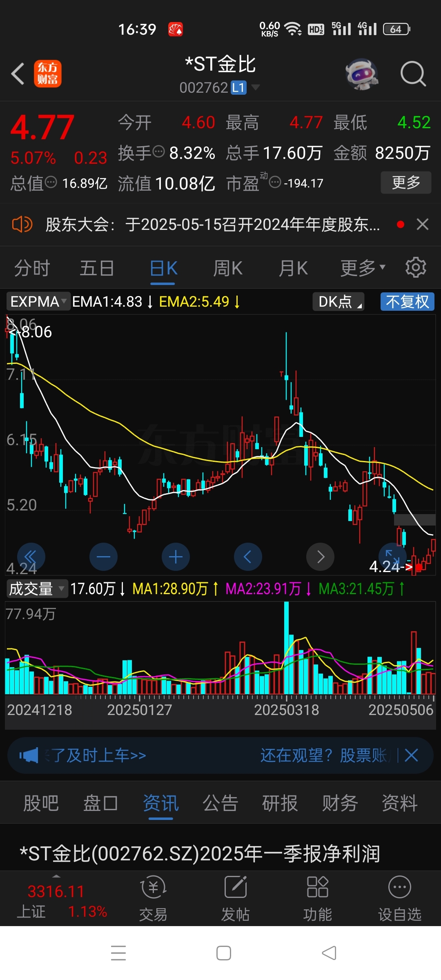Dismiss the shareholder meeting notice
This screenshot has width=441, height=980.
pyautogui.click(x=423, y=224)
